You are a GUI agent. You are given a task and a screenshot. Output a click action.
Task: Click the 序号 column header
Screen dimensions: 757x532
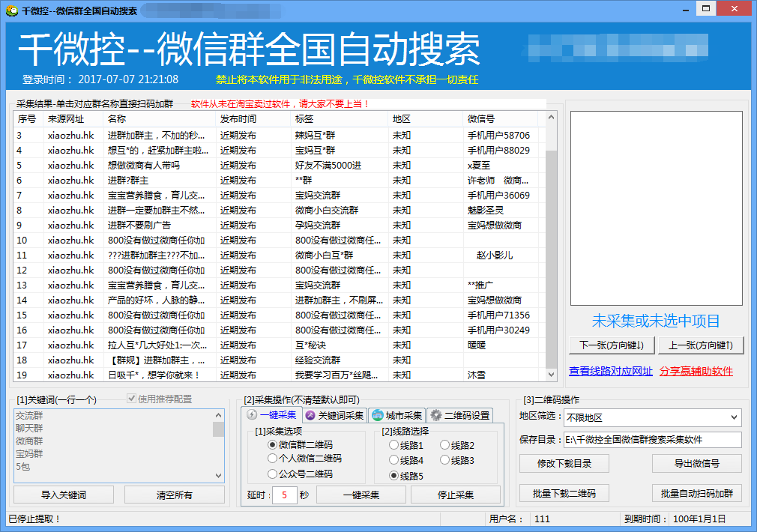pyautogui.click(x=28, y=118)
